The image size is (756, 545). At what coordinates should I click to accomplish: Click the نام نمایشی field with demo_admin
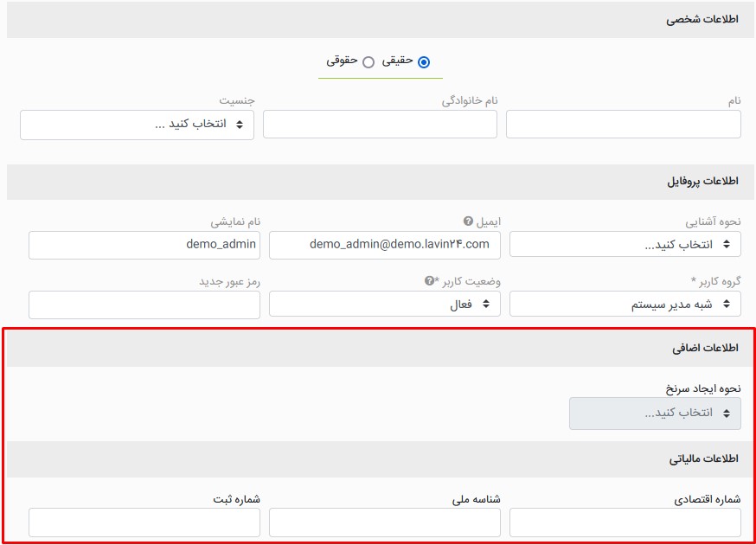[x=144, y=245]
